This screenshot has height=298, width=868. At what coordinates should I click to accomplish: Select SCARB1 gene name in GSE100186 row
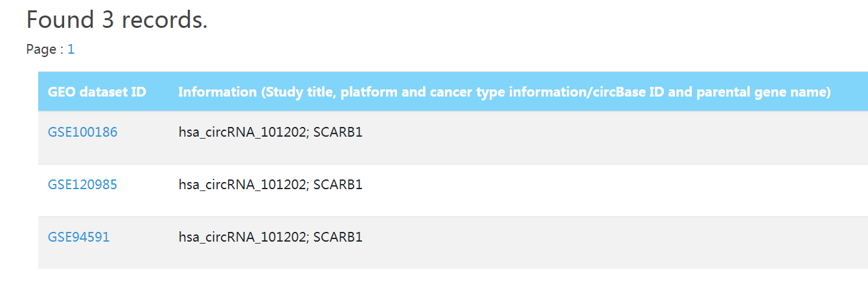pos(337,132)
